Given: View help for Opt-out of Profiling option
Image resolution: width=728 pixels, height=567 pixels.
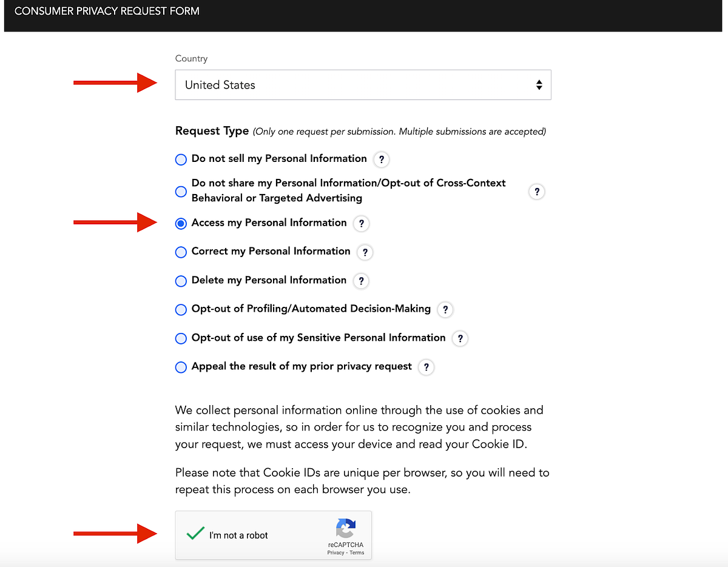Looking at the screenshot, I should click(445, 309).
